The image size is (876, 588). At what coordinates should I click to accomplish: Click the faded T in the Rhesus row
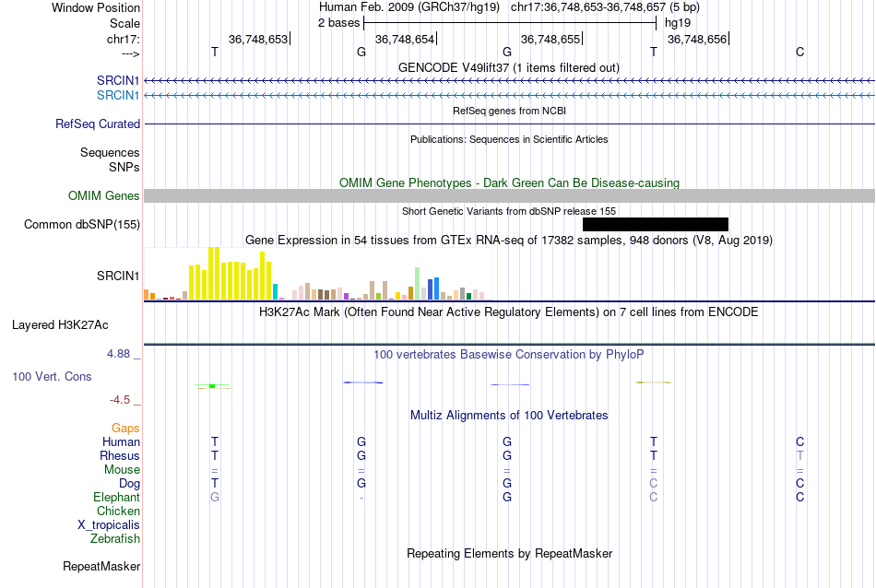pyautogui.click(x=800, y=456)
